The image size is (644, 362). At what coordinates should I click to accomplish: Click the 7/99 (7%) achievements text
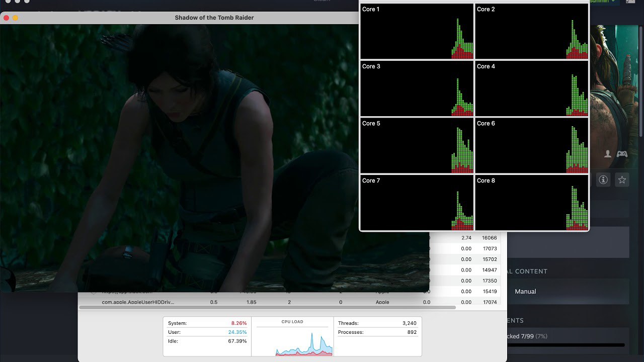pos(534,336)
